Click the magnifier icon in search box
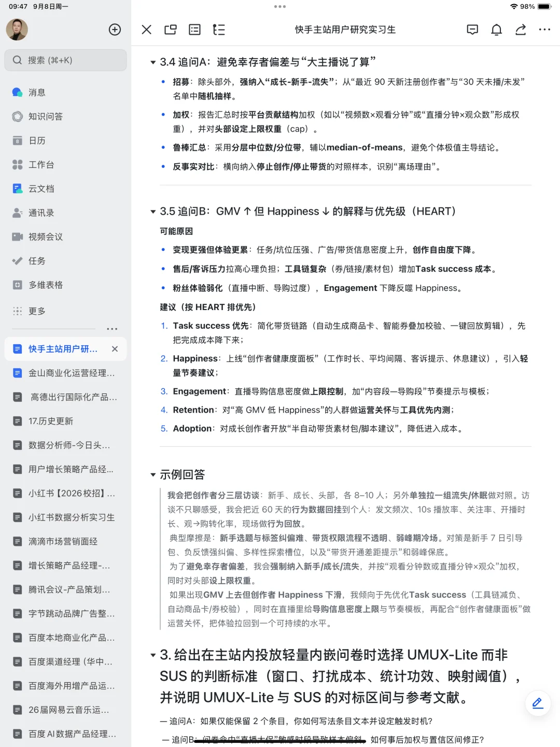Viewport: 560px width, 747px height. 18,60
